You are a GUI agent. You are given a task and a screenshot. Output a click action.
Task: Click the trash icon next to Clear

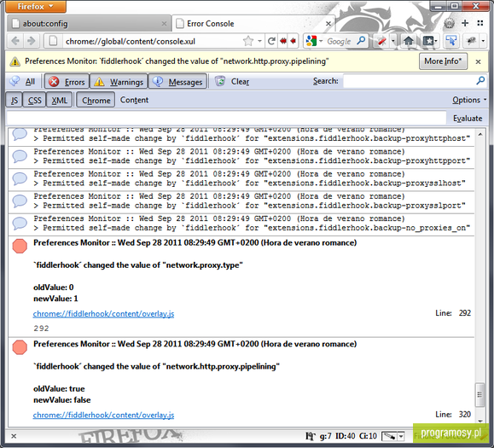click(x=220, y=81)
